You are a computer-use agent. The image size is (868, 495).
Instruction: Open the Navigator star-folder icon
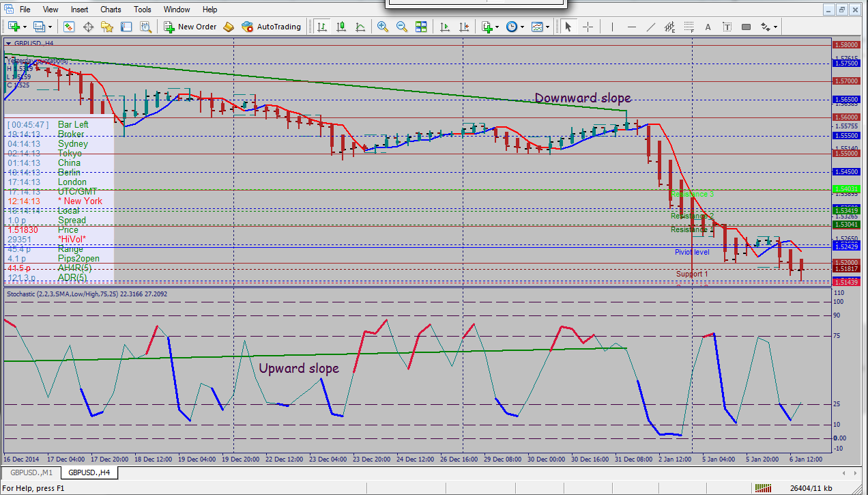click(x=107, y=27)
